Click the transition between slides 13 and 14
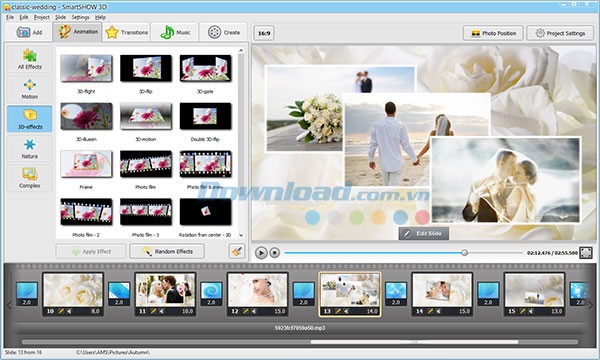This screenshot has height=360, width=600. coord(396,294)
